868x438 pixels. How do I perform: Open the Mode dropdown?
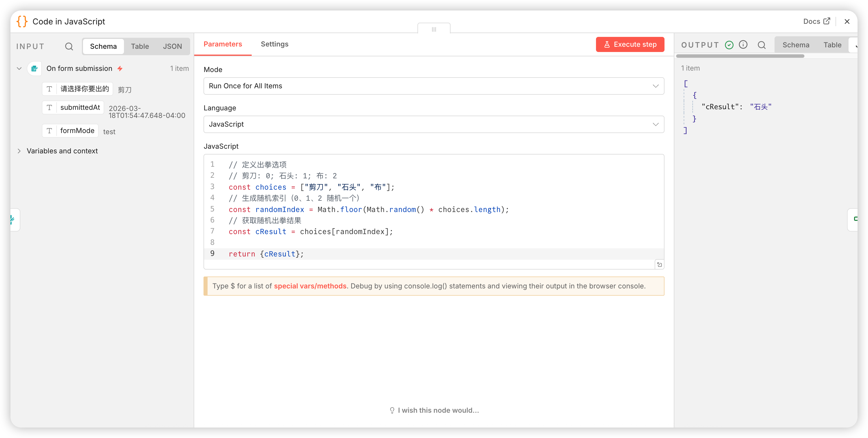pyautogui.click(x=434, y=86)
